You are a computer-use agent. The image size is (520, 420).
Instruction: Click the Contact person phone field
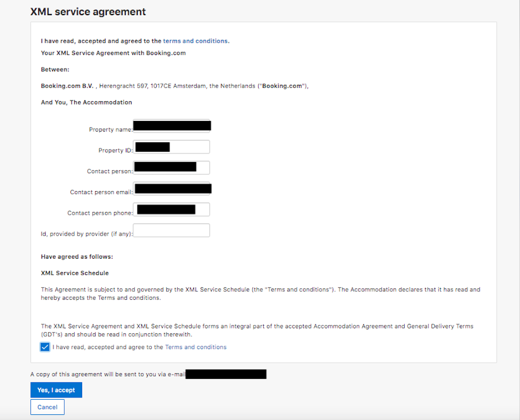pyautogui.click(x=171, y=210)
